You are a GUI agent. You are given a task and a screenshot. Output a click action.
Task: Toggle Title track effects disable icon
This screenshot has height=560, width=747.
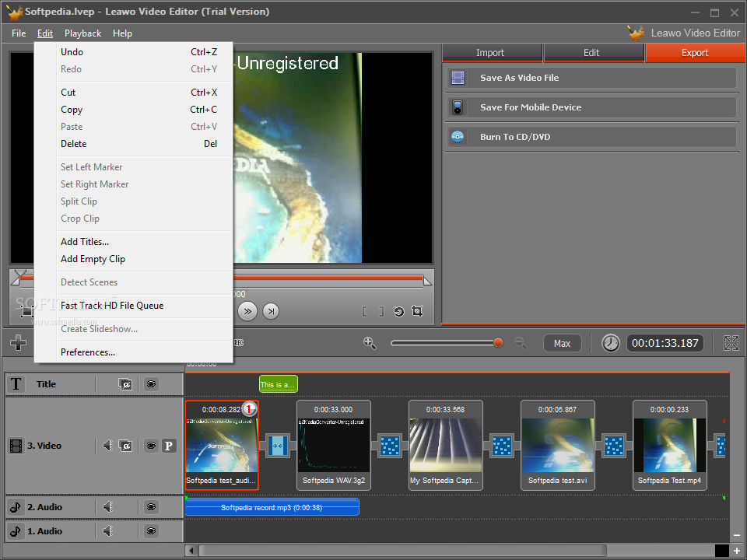[125, 383]
